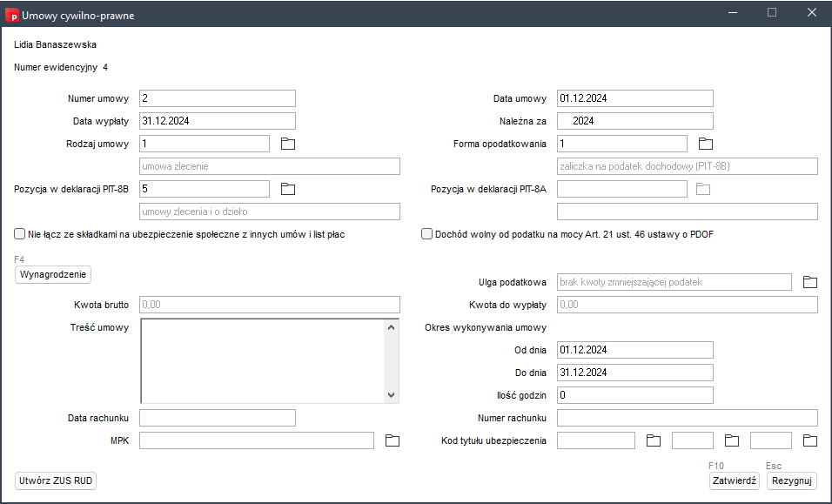Open Ulga podatkowa selection folder icon
Viewport: 832px width, 504px height.
coord(810,282)
